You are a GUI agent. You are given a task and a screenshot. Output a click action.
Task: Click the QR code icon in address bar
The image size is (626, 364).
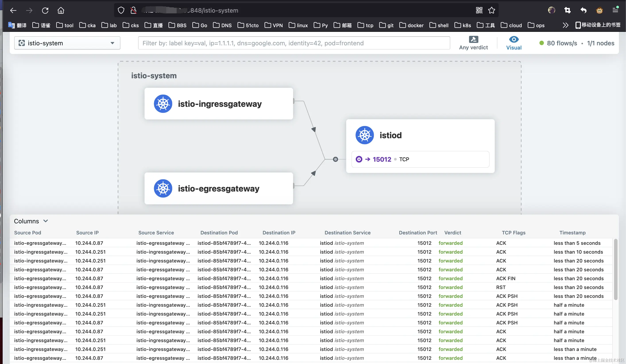pyautogui.click(x=479, y=10)
